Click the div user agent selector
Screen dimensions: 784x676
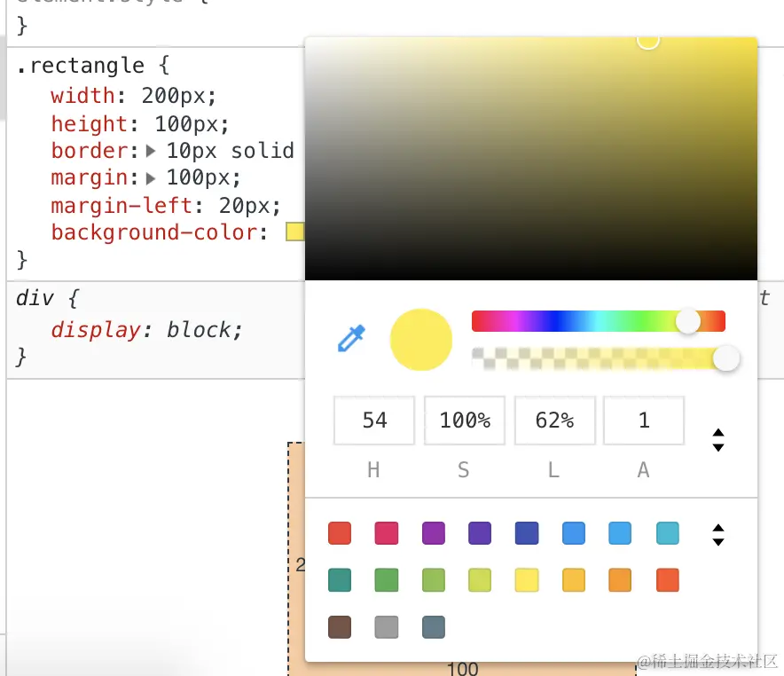pyautogui.click(x=35, y=298)
